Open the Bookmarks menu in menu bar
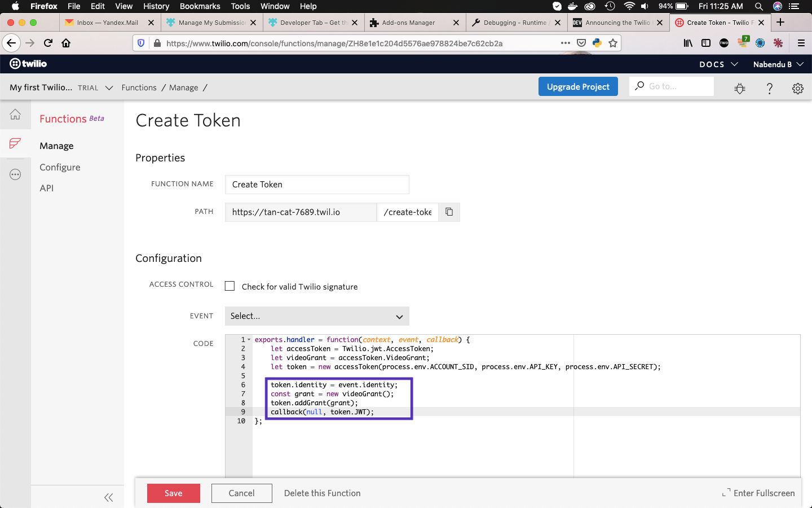This screenshot has height=508, width=812. pyautogui.click(x=200, y=6)
